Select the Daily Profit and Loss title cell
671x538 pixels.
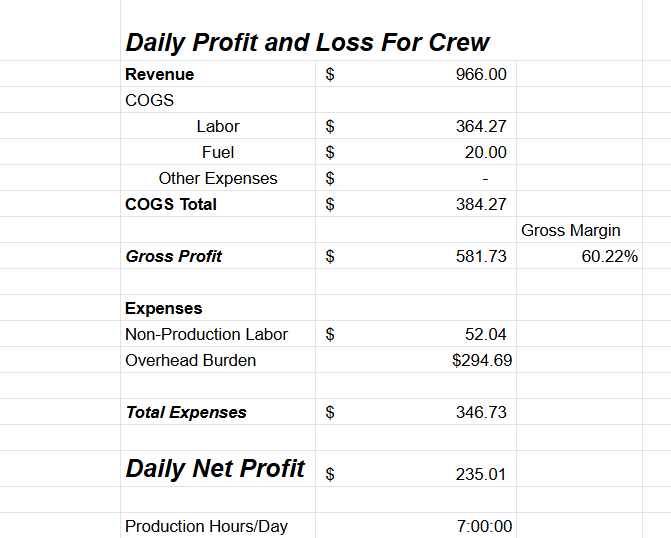pos(307,42)
